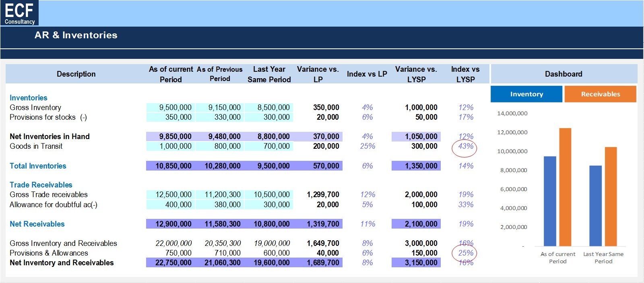The image size is (644, 283).
Task: Click Net Receivables LYSP variance 2,100,000
Action: (x=416, y=224)
